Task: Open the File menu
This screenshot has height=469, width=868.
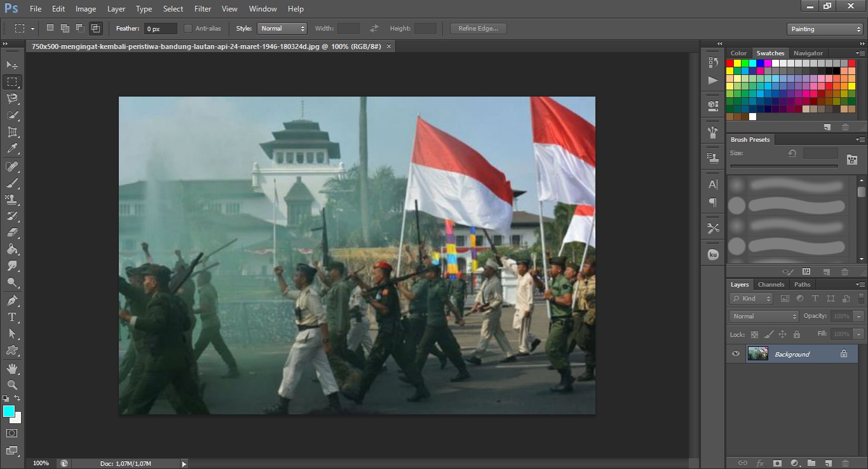Action: (x=36, y=9)
